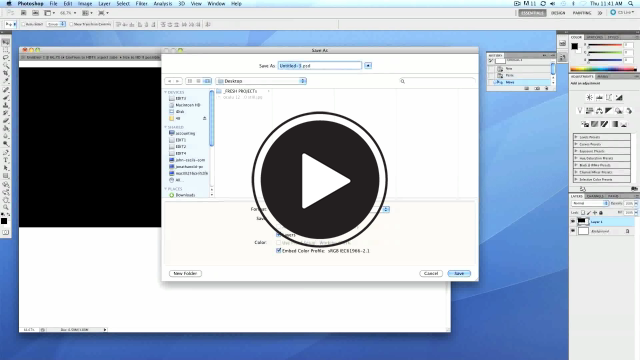Expand the Curves Presets list
The width and height of the screenshot is (640, 360).
pyautogui.click(x=576, y=144)
